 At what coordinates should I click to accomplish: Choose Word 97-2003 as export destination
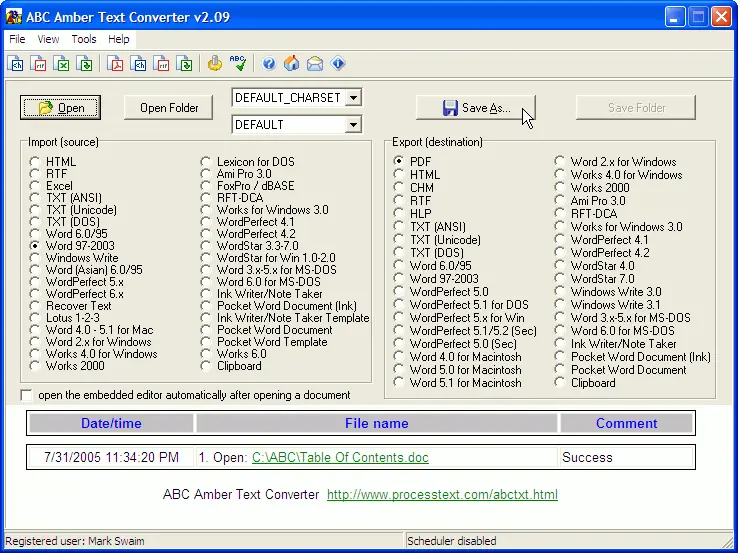(399, 280)
